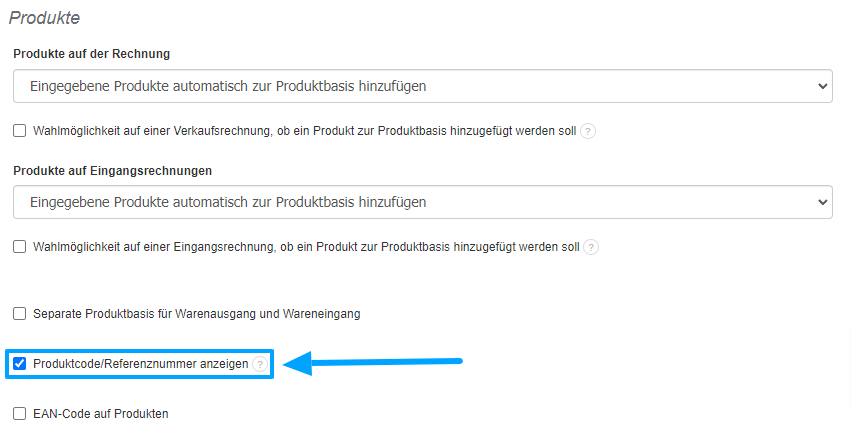Click the 'EAN-Code auf Produkten' label text

[x=100, y=413]
